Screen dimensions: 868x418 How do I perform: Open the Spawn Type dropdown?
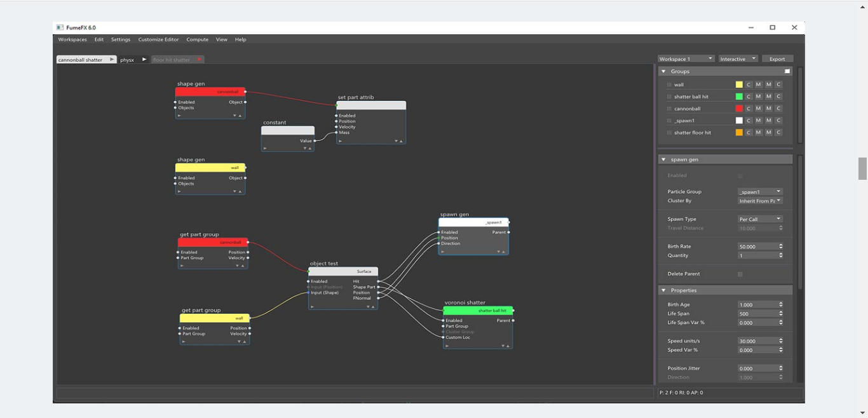(759, 219)
